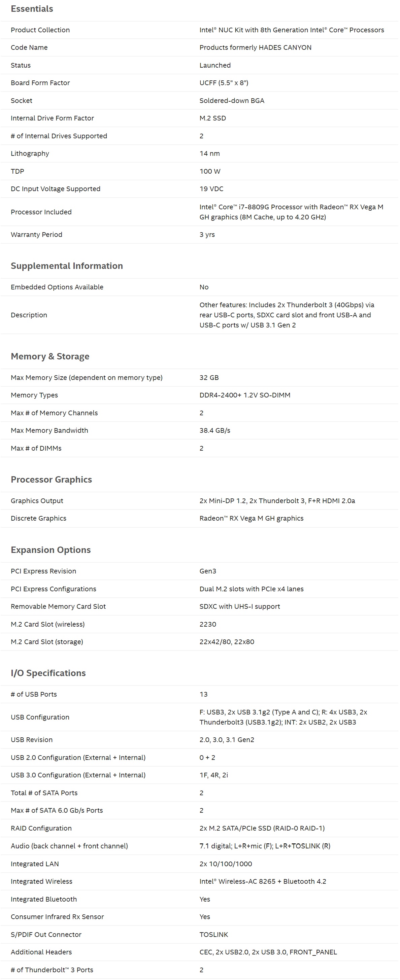This screenshot has height=980, width=400.
Task: Click the USB Configuration label
Action: pos(40,717)
